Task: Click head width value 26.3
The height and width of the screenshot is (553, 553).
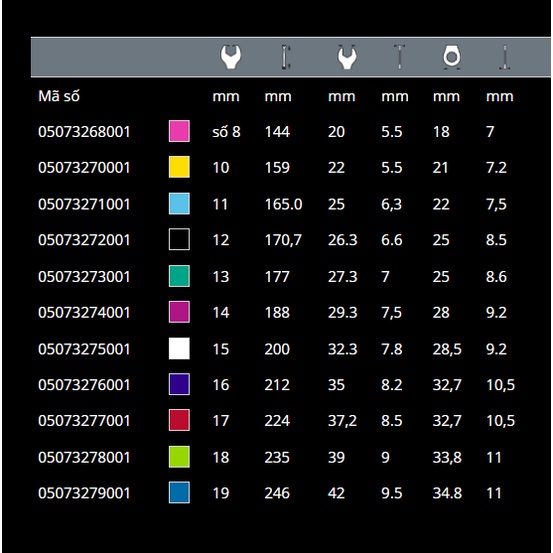Action: (342, 240)
